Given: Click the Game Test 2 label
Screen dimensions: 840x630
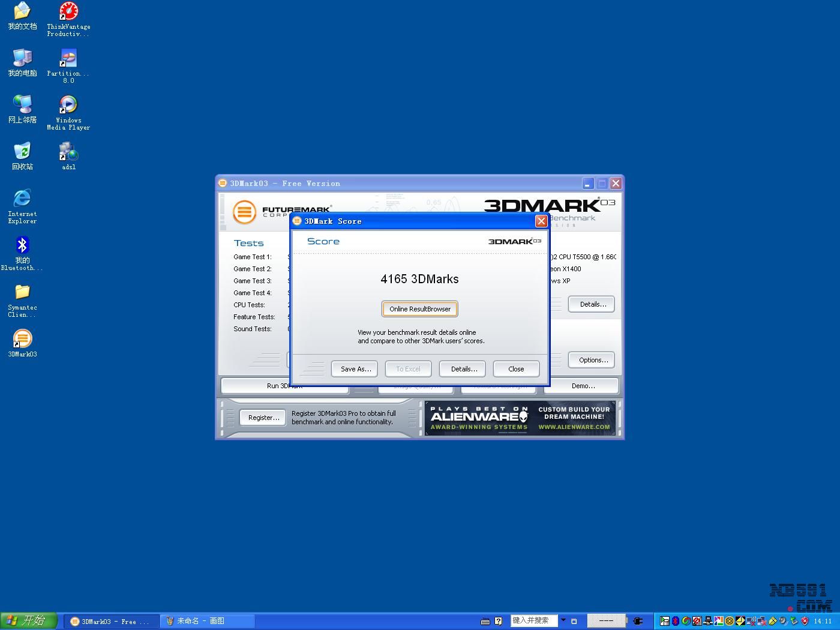Looking at the screenshot, I should tap(253, 269).
